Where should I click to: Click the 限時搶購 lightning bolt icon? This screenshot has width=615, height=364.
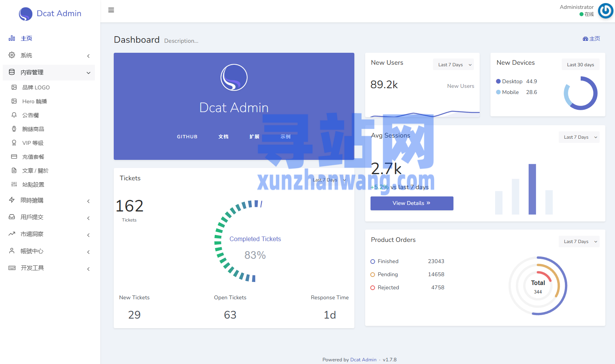pyautogui.click(x=12, y=200)
